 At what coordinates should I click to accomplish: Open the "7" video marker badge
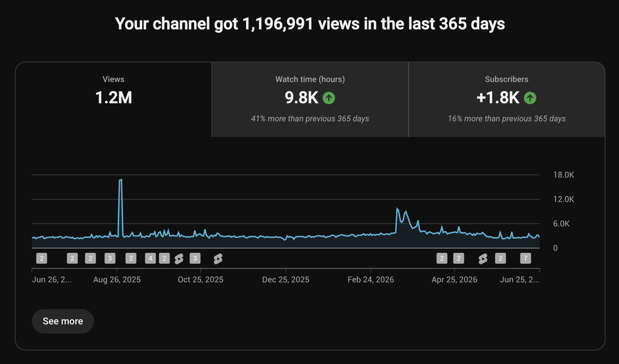coord(525,258)
